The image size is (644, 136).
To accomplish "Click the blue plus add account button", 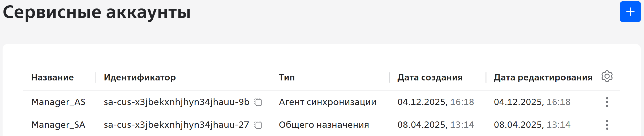I will click(x=630, y=12).
